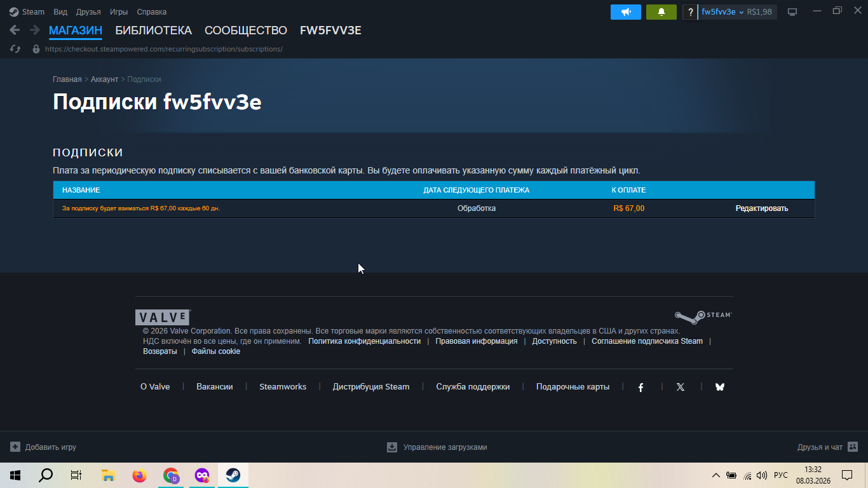
Task: Open Steam X (Twitter) icon
Action: (681, 387)
